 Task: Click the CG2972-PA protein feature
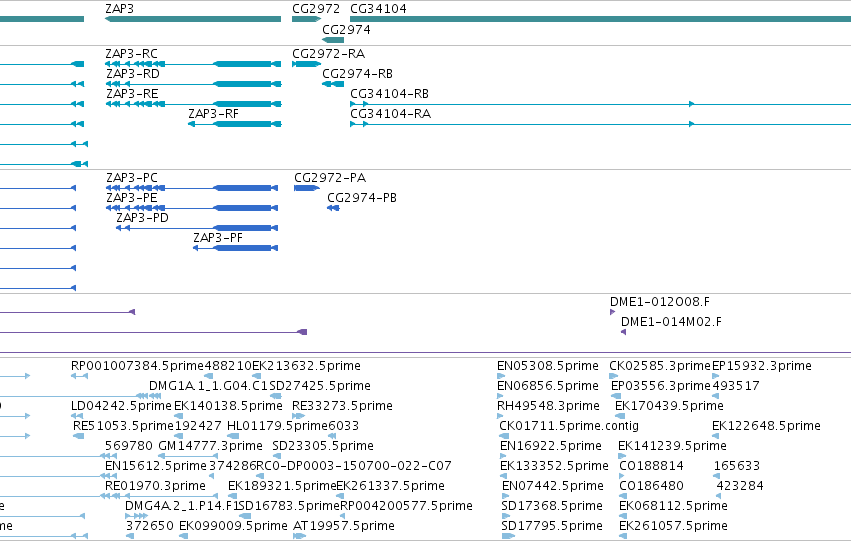(x=307, y=188)
